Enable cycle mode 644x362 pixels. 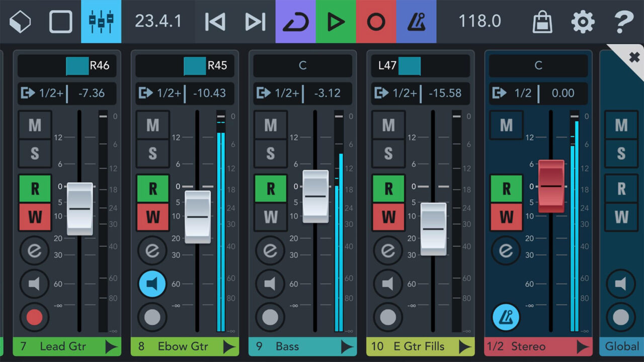296,21
